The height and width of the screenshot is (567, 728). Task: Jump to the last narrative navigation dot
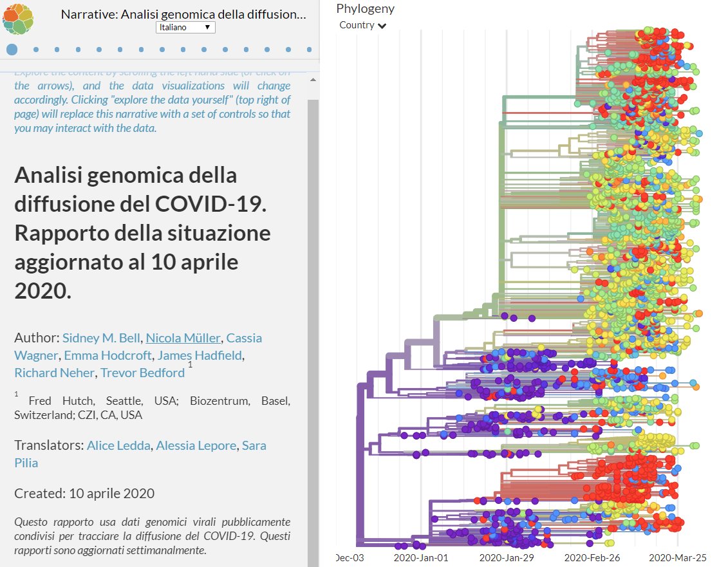tap(310, 49)
